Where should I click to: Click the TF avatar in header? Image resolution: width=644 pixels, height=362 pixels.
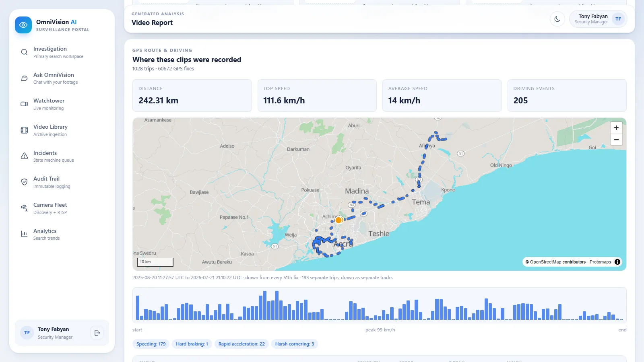pyautogui.click(x=618, y=19)
